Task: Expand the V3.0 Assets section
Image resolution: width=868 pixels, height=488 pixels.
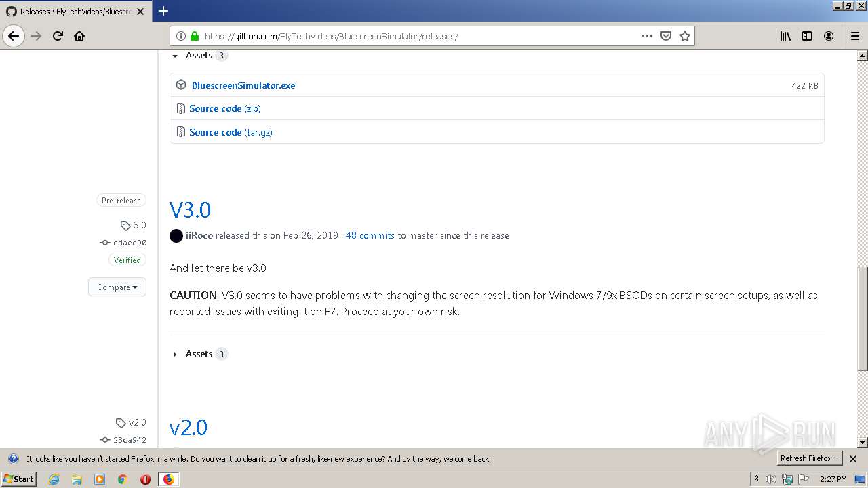Action: pyautogui.click(x=199, y=354)
